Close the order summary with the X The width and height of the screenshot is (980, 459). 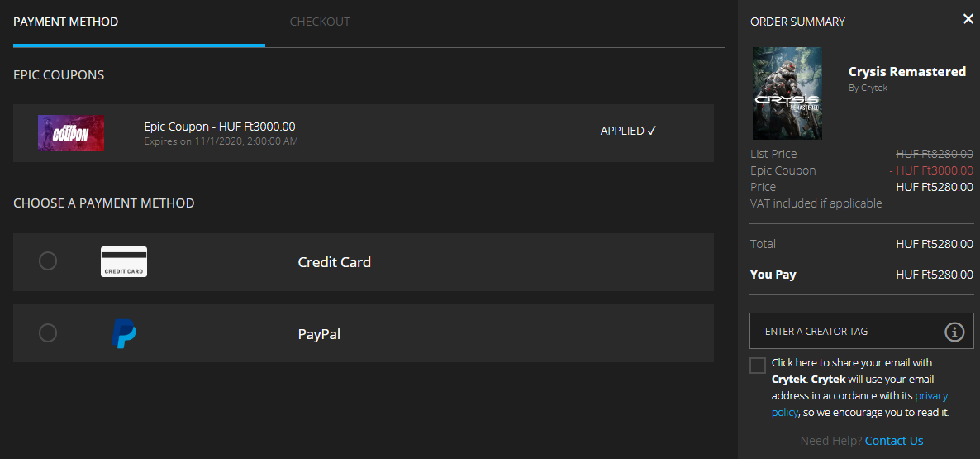968,19
